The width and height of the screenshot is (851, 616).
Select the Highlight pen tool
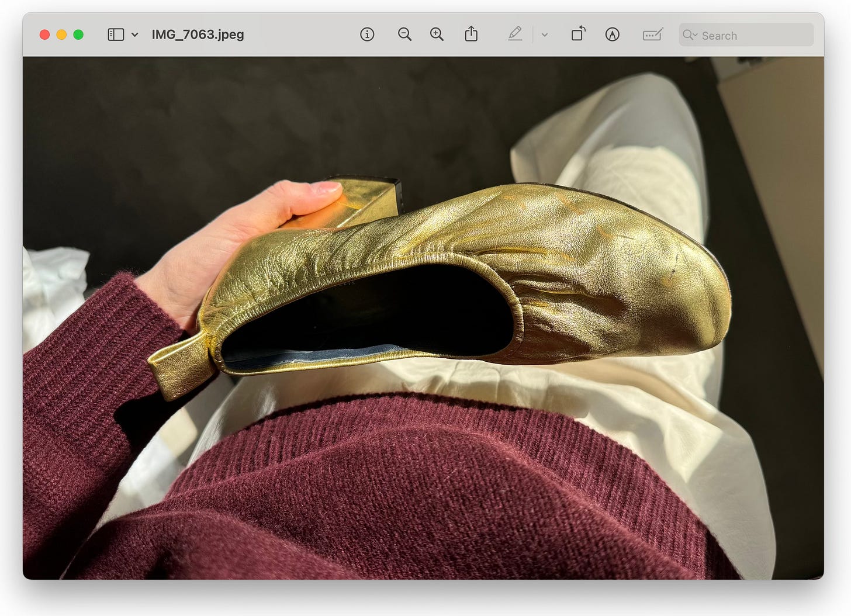pyautogui.click(x=515, y=34)
